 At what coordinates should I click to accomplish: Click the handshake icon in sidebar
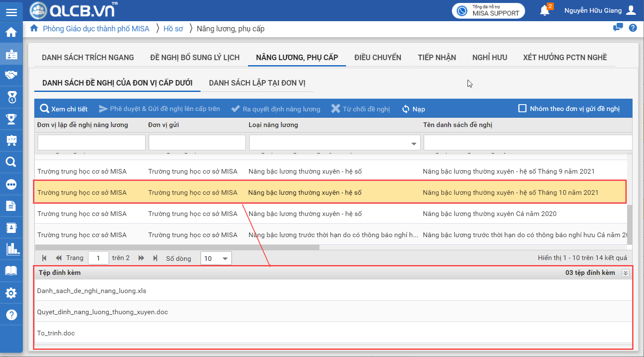[x=11, y=75]
